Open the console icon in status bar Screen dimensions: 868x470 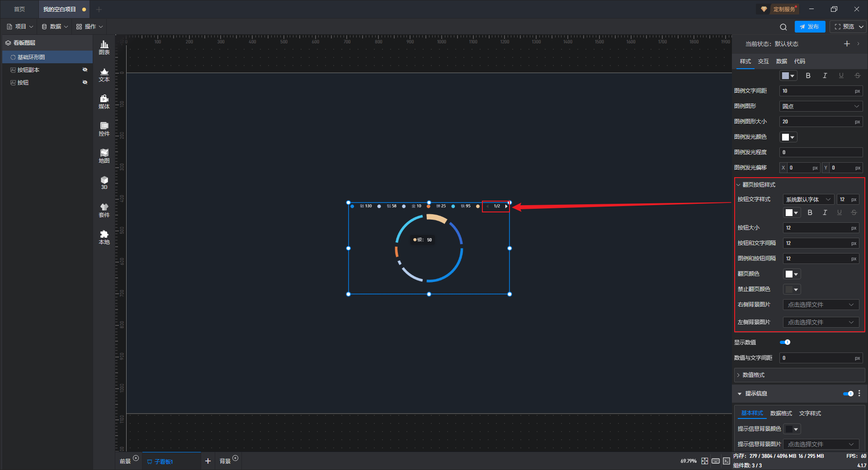pos(726,461)
